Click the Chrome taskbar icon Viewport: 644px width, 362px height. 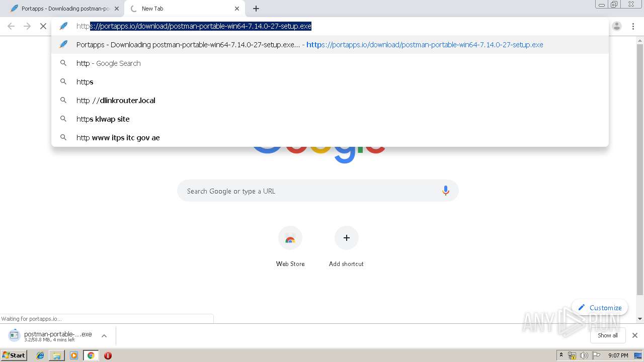[x=91, y=355]
